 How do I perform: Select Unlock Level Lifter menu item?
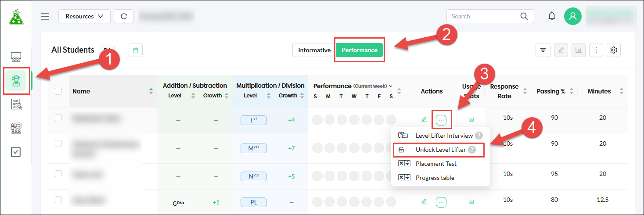440,150
